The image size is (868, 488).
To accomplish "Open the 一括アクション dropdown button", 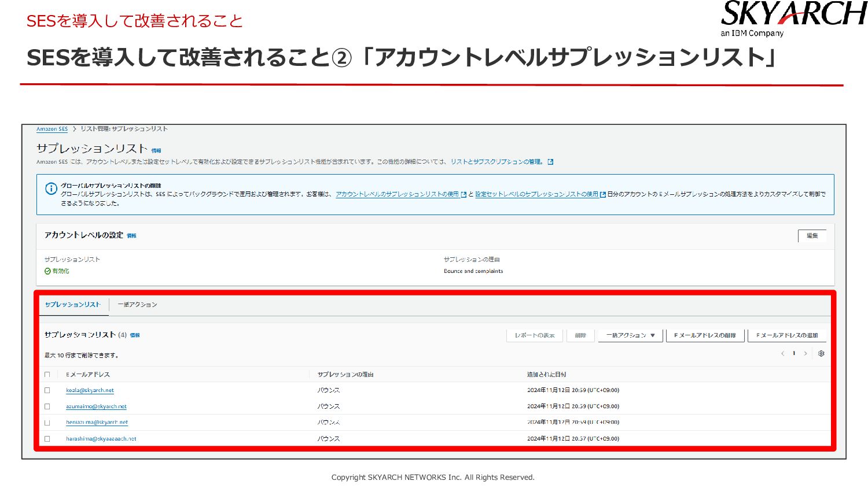I will click(x=630, y=335).
